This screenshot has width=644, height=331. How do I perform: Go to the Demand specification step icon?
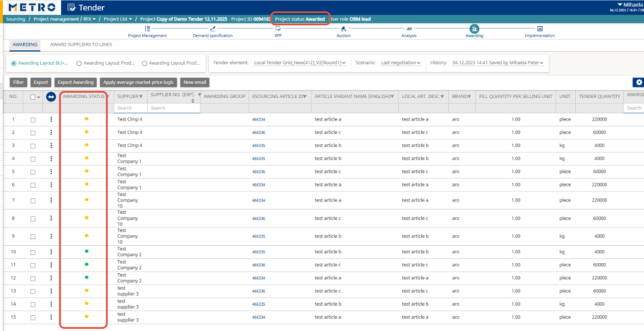pyautogui.click(x=213, y=29)
